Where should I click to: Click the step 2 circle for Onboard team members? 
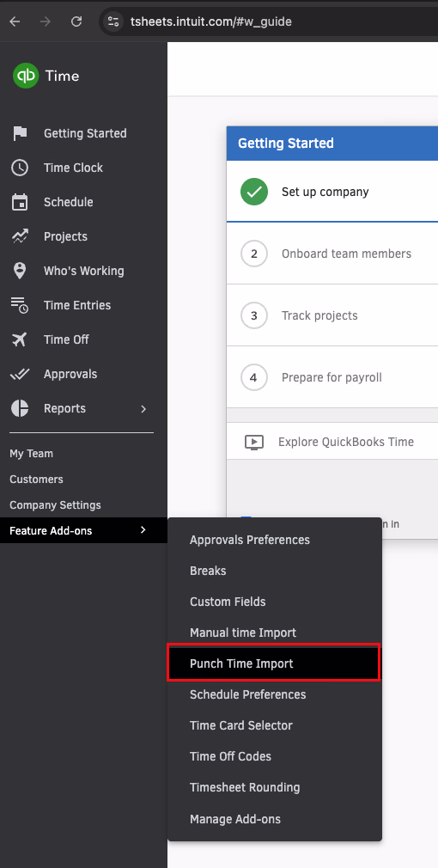click(x=254, y=254)
